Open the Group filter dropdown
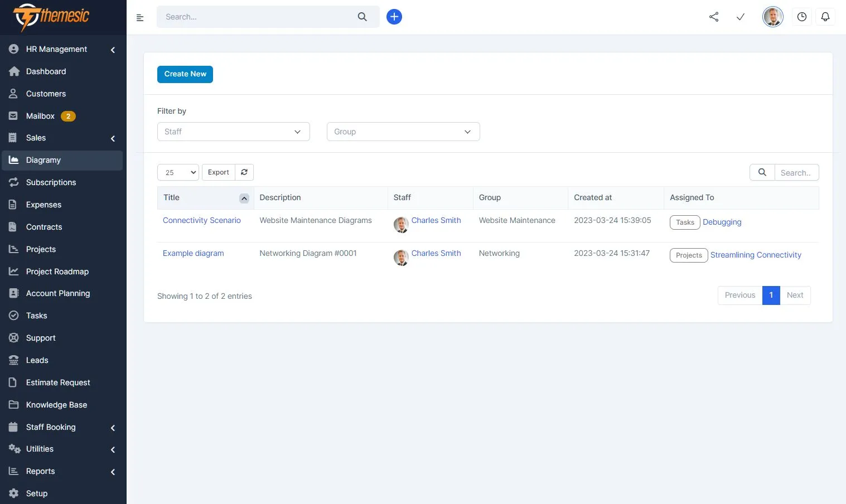 (403, 132)
